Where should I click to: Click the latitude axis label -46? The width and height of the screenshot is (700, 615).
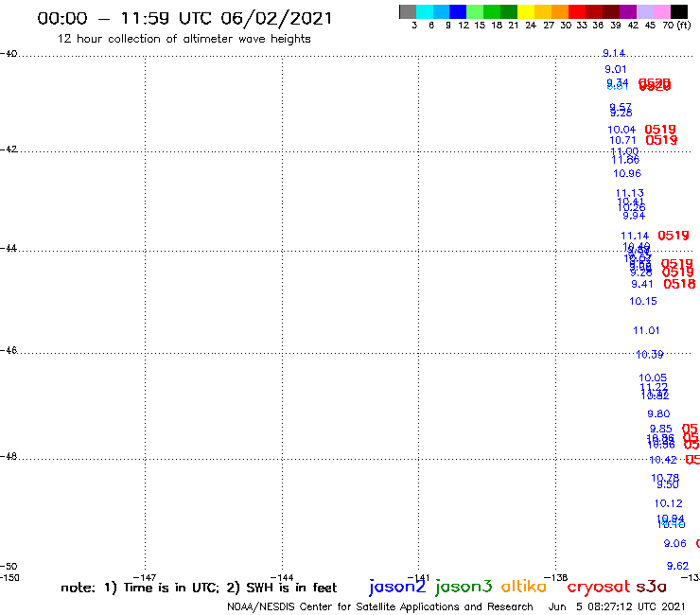[x=9, y=350]
